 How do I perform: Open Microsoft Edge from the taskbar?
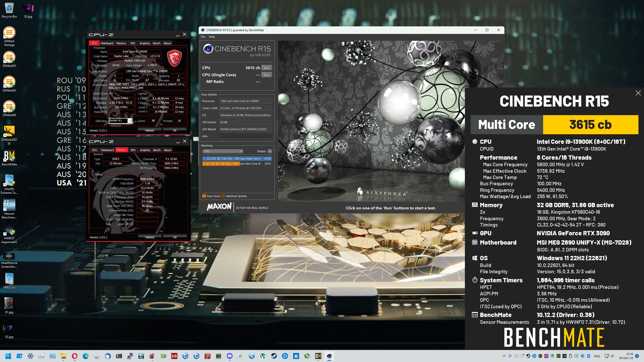point(86,356)
